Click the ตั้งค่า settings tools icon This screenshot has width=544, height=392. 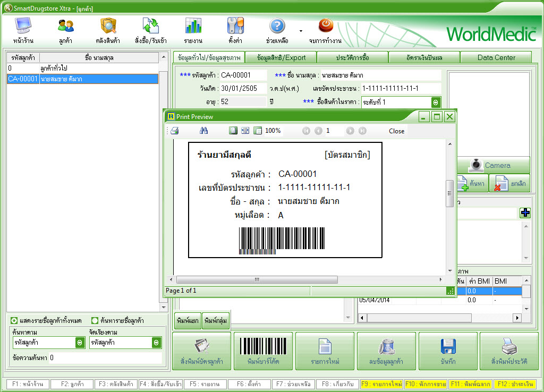coord(235,25)
